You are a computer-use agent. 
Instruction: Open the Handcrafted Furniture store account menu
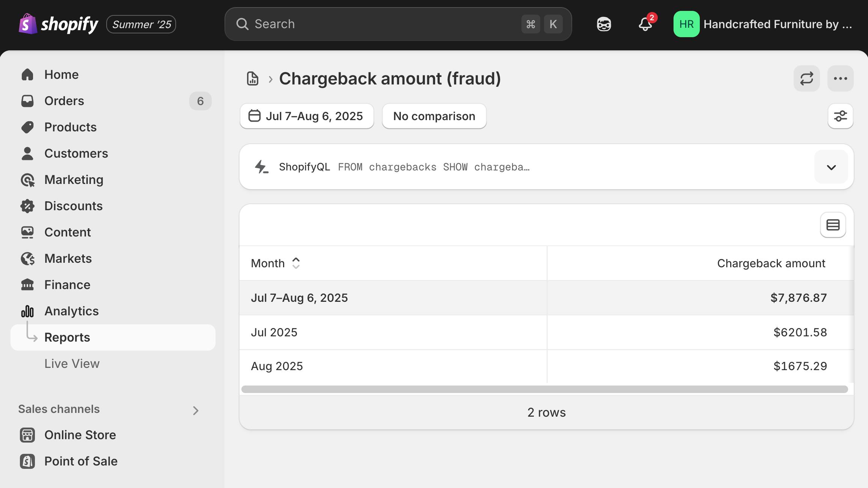tap(763, 24)
